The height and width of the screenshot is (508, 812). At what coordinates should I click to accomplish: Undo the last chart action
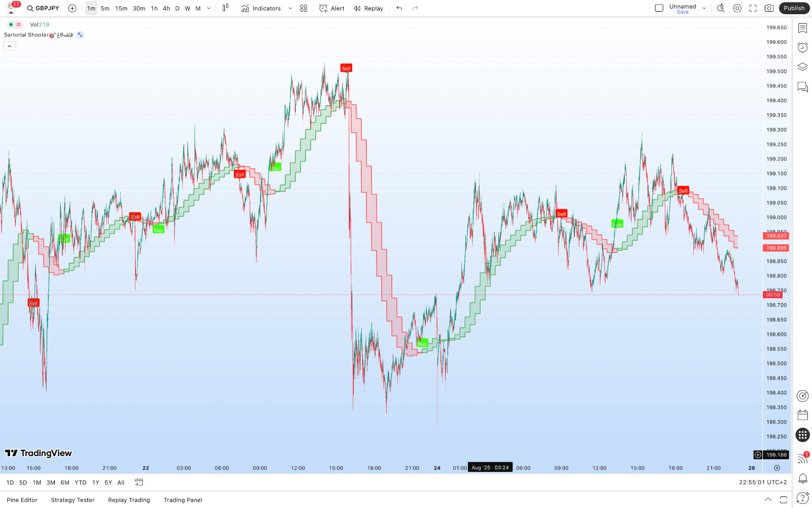pos(399,8)
